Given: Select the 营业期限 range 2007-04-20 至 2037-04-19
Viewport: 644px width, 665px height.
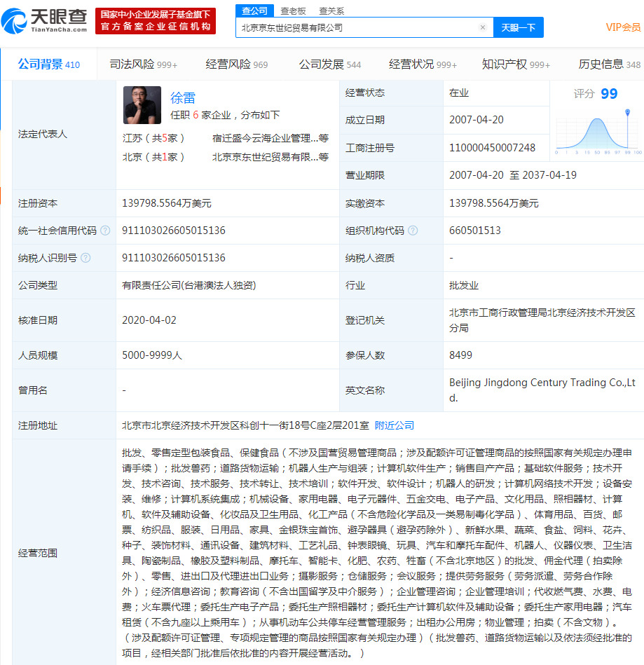Looking at the screenshot, I should [513, 175].
